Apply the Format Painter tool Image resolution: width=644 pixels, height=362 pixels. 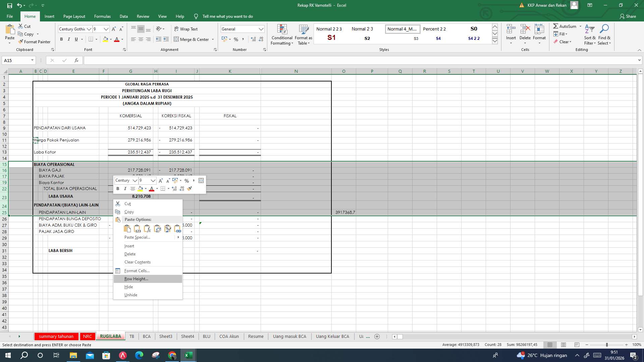(35, 42)
